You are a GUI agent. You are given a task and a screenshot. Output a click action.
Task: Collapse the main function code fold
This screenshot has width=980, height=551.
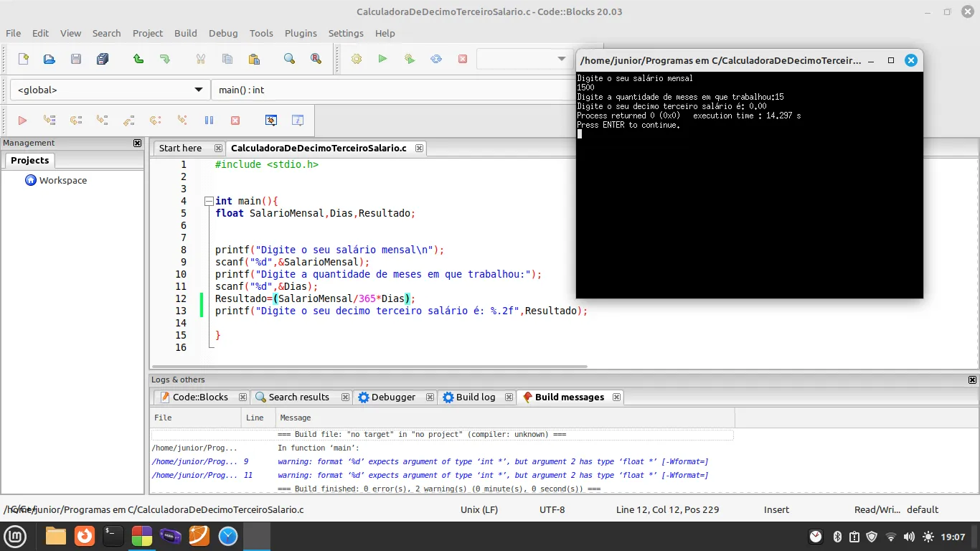click(209, 202)
